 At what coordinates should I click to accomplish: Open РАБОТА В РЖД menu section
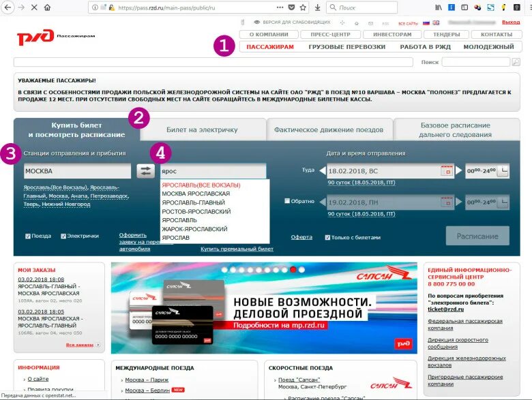pos(425,47)
